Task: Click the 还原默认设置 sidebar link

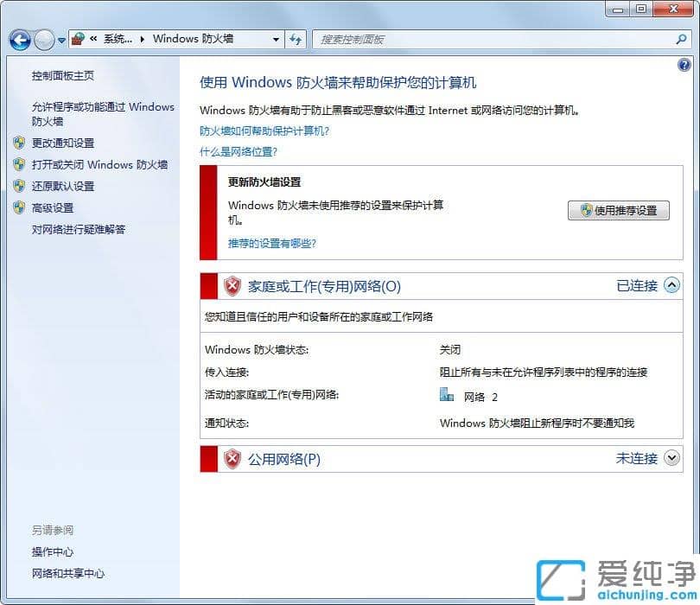Action: coord(63,186)
